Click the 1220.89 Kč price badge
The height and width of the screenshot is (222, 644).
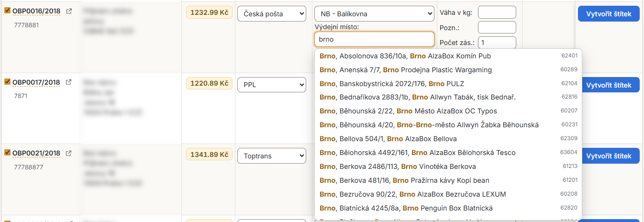(x=209, y=84)
